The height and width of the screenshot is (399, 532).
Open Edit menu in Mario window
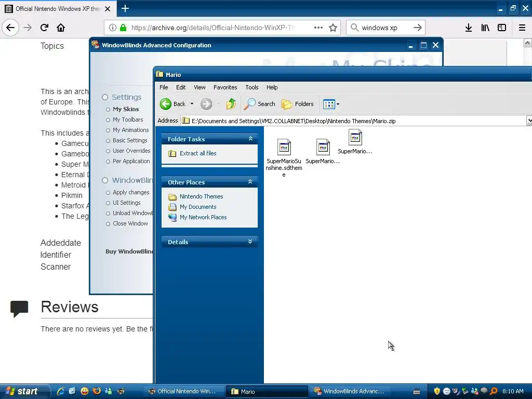[x=181, y=87]
